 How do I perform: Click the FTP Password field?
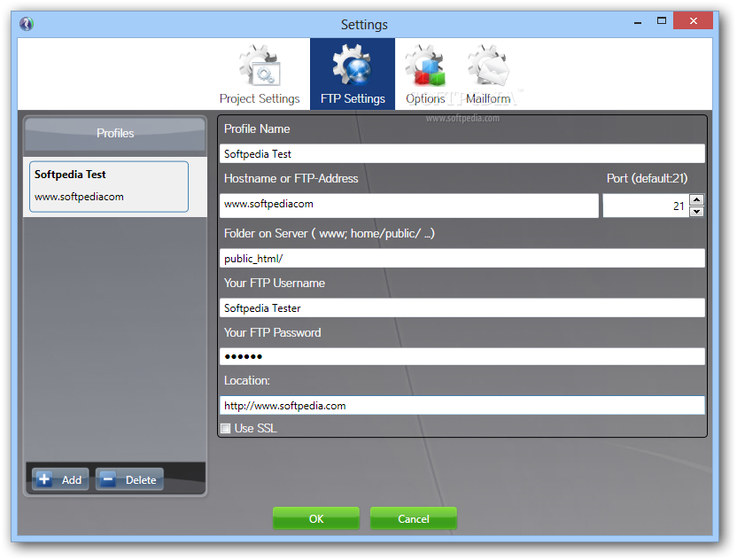coord(462,356)
